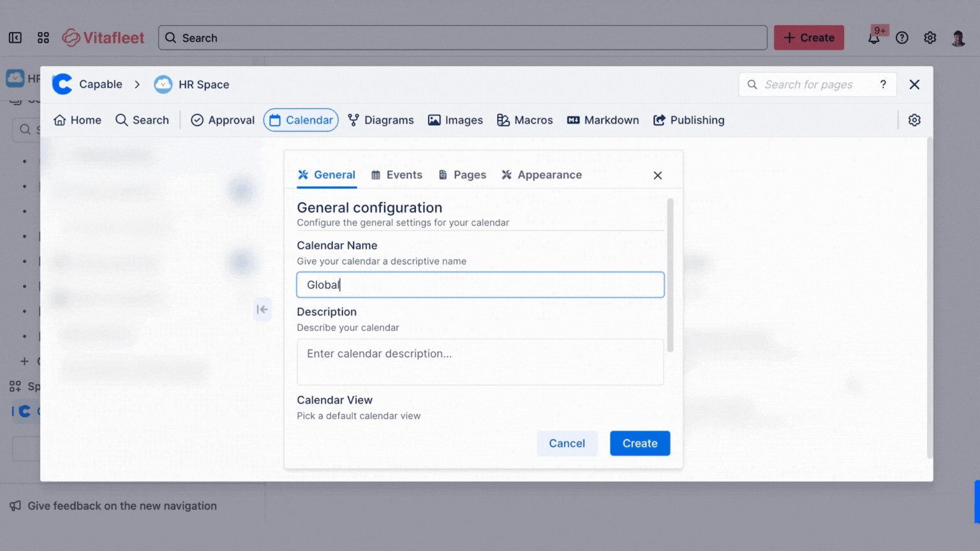
Task: Open the notifications bell
Action: coord(873,38)
